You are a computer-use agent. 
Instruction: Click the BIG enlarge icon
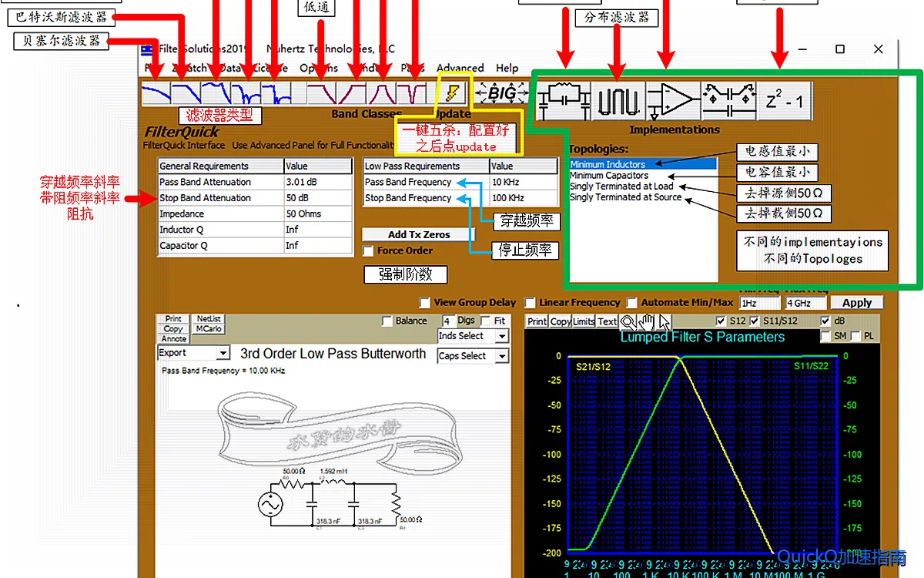point(500,93)
